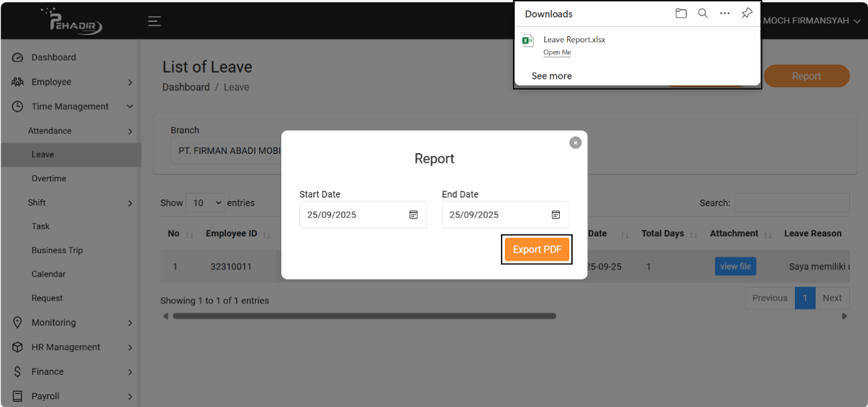
Task: Open downloads folder icon in Downloads panel
Action: 681,13
